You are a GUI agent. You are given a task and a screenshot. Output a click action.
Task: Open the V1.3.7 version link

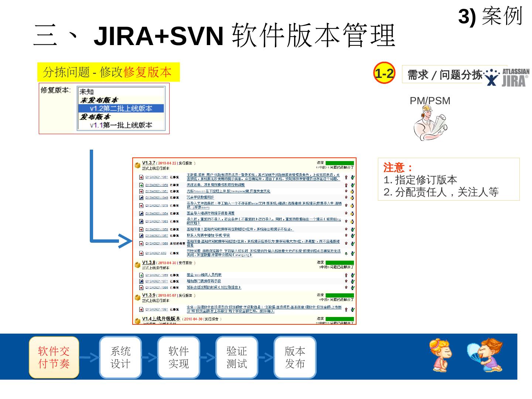(149, 163)
